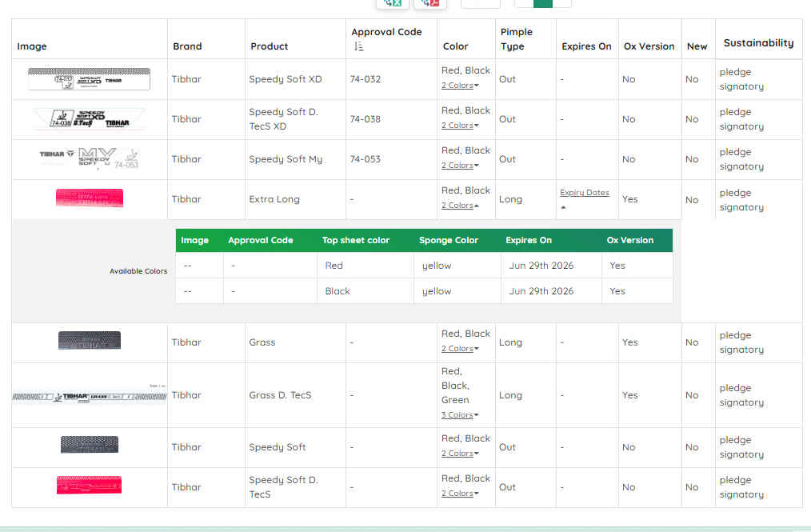Click the Sponge Color sub-table header
The height and width of the screenshot is (532, 811).
point(449,240)
